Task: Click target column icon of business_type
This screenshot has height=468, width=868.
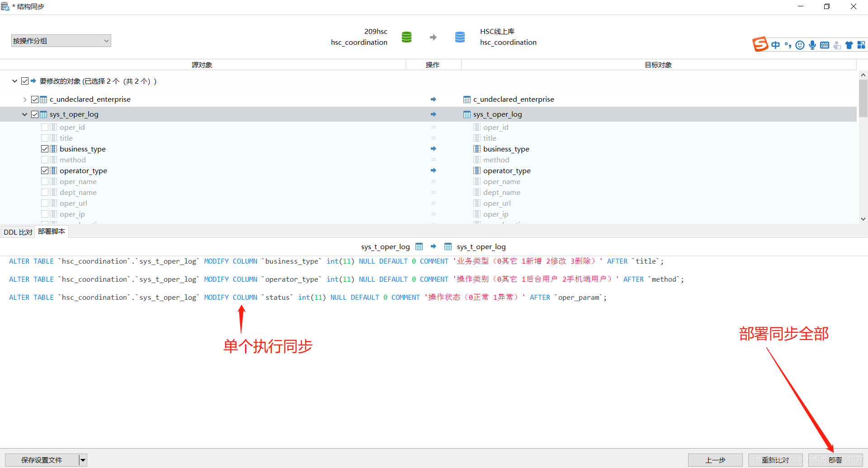Action: [477, 149]
